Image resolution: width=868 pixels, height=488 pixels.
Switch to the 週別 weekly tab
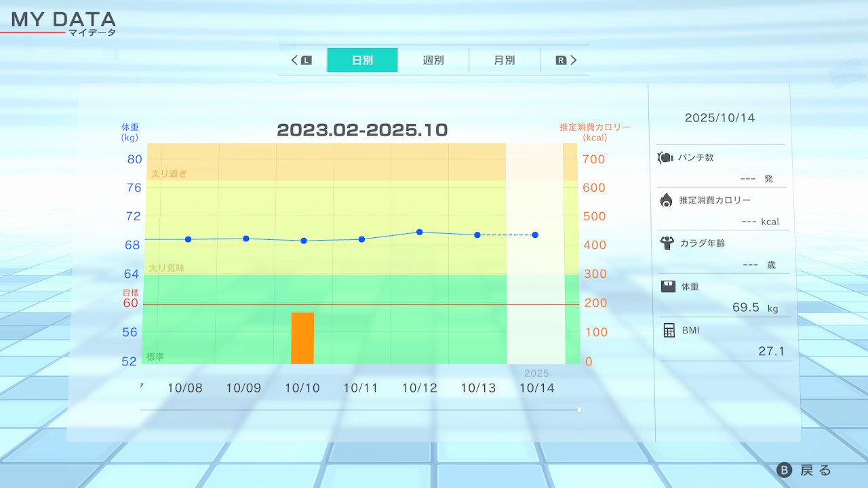coord(433,60)
